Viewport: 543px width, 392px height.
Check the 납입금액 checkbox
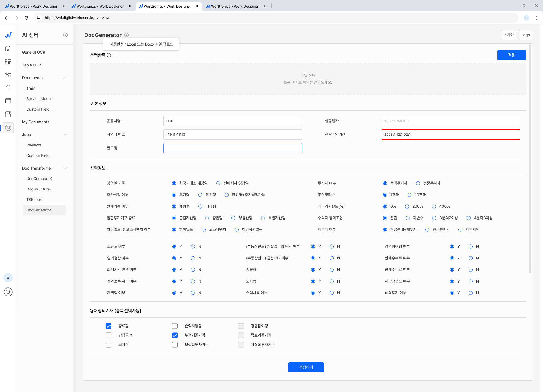pos(109,335)
